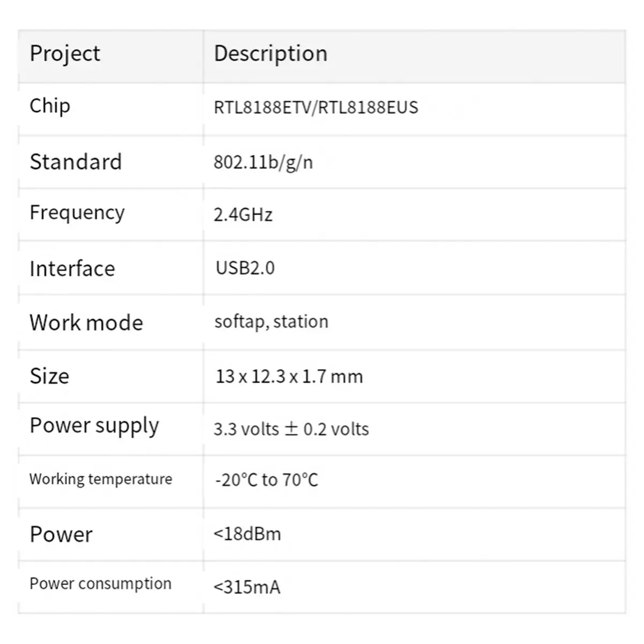Screen dimensions: 644x644
Task: Click the 2.4GHz frequency value
Action: point(243,215)
